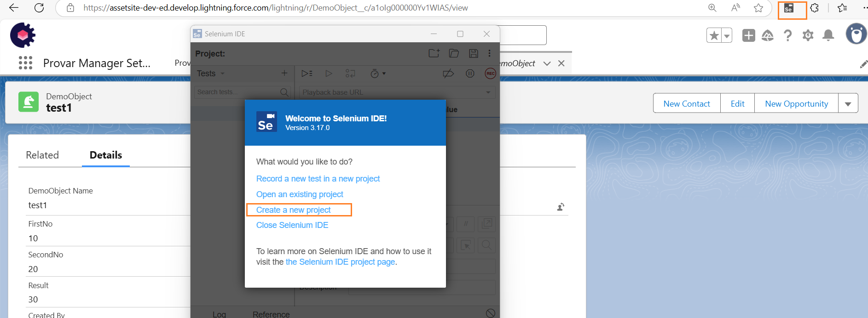Open browser Favorites list icon
This screenshot has width=868, height=318.
[842, 8]
